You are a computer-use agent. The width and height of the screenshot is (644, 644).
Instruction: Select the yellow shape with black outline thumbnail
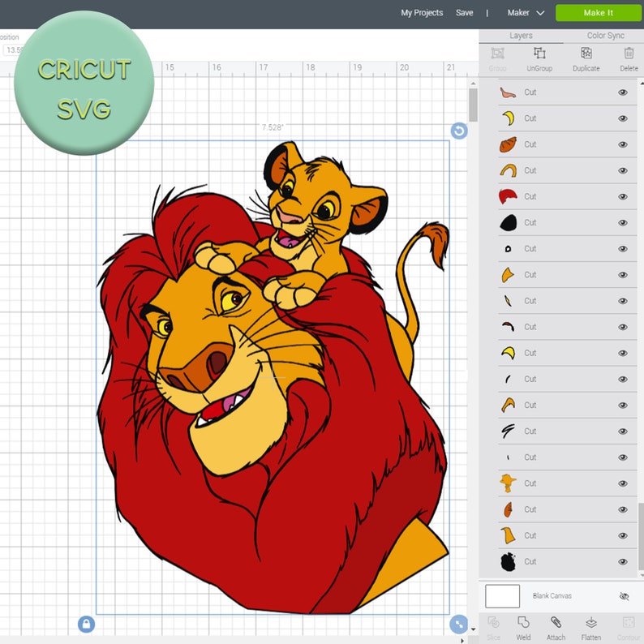click(x=508, y=353)
